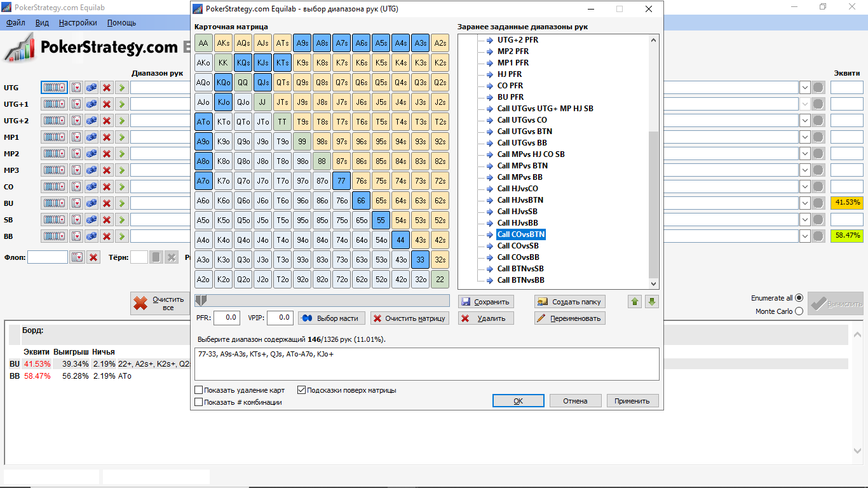Click the blue chips icon in BU row
The height and width of the screenshot is (488, 868).
point(92,203)
